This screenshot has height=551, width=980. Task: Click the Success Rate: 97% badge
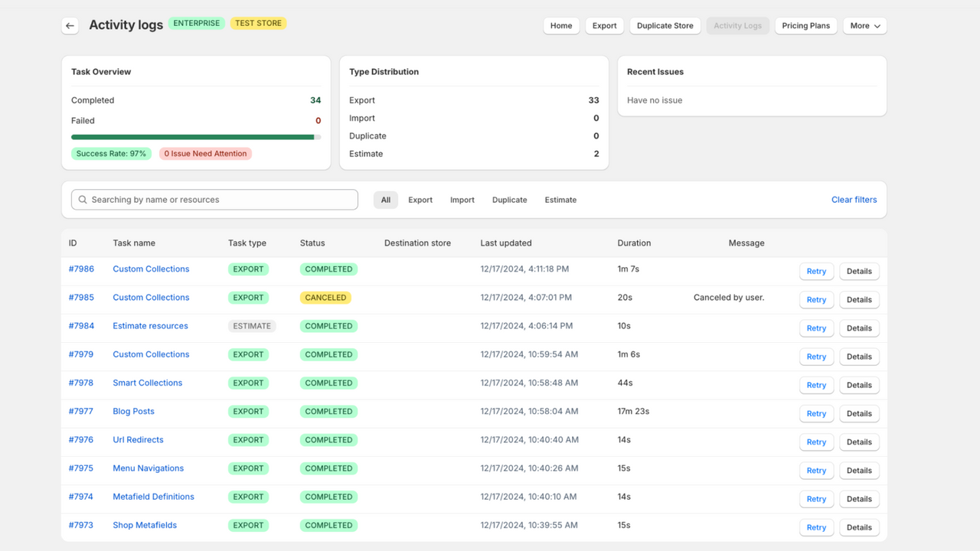[111, 154]
